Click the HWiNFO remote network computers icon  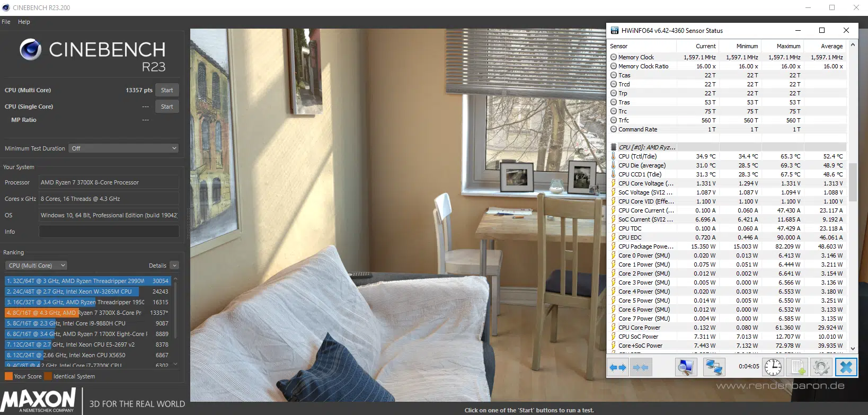(714, 367)
